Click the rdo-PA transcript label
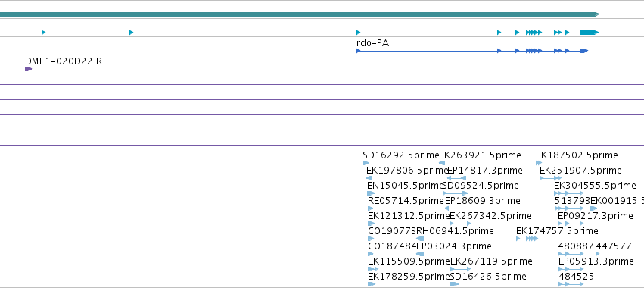Viewport: 644px width, 288px height. click(372, 42)
